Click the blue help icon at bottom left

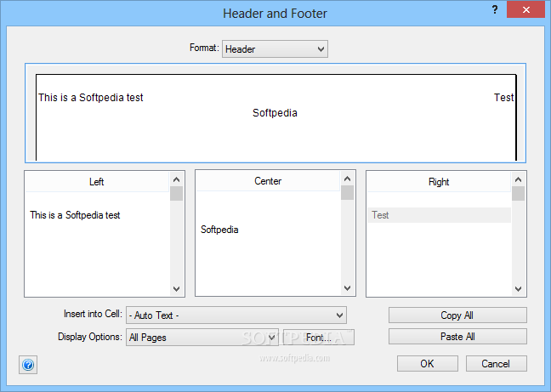click(x=28, y=365)
